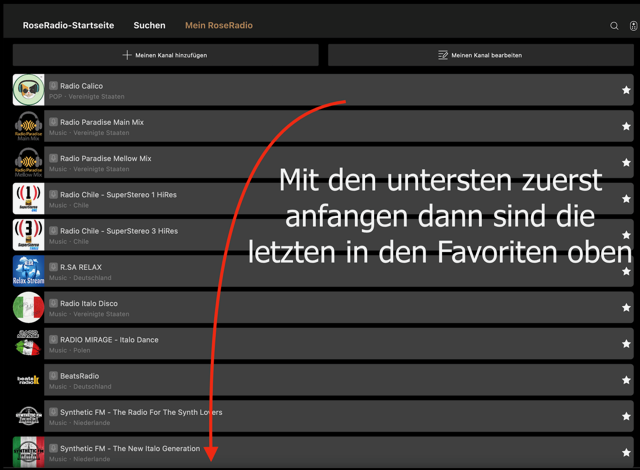Viewport: 640px width, 470px height.
Task: Click Music · Niederlande under New Italo Generation
Action: tap(80, 459)
